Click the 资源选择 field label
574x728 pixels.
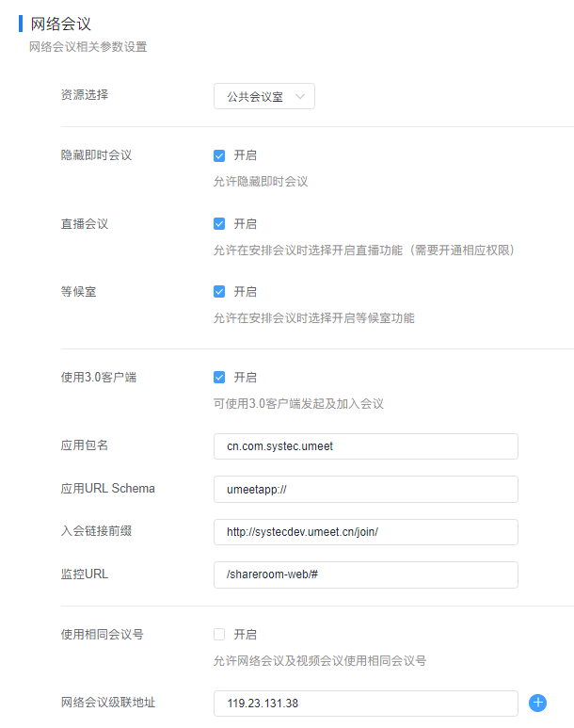point(85,95)
